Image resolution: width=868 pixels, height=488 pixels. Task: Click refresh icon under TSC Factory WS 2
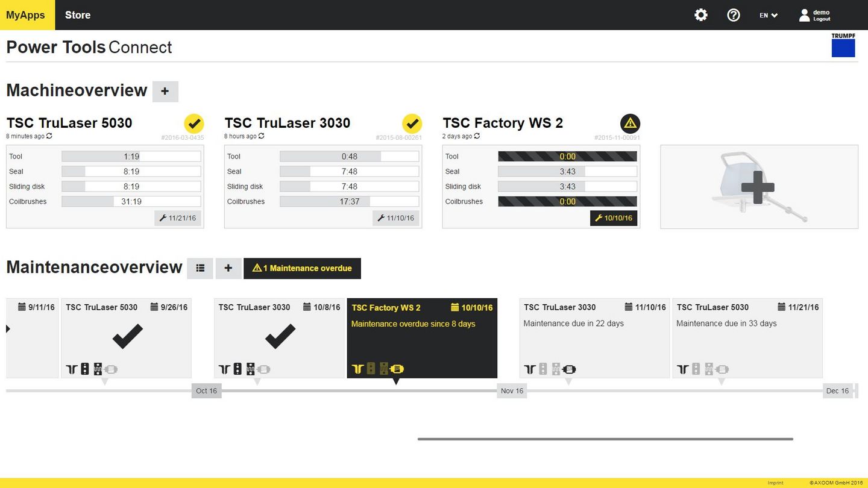coord(477,136)
